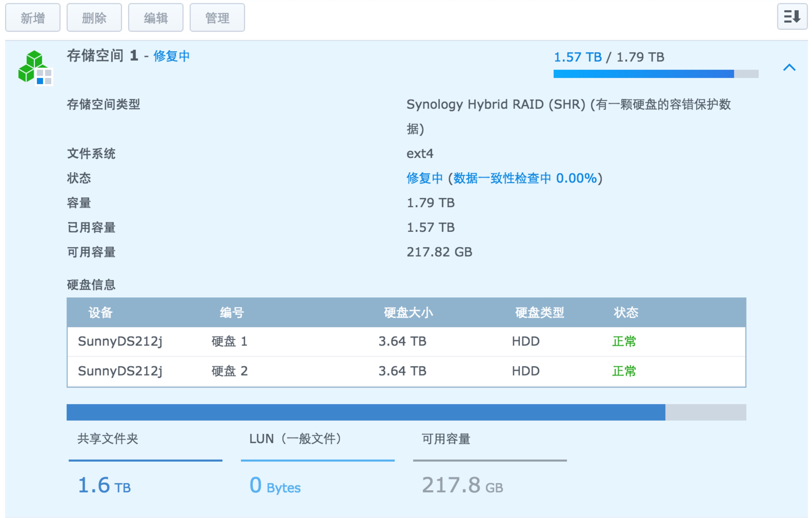Click the 硬盘类型 column header
Image resolution: width=812 pixels, height=518 pixels.
click(540, 313)
